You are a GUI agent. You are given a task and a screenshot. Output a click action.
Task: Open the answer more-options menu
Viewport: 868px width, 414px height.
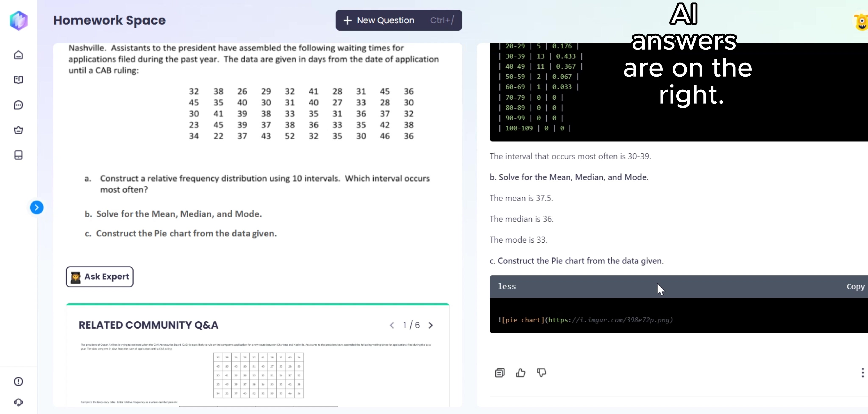863,372
